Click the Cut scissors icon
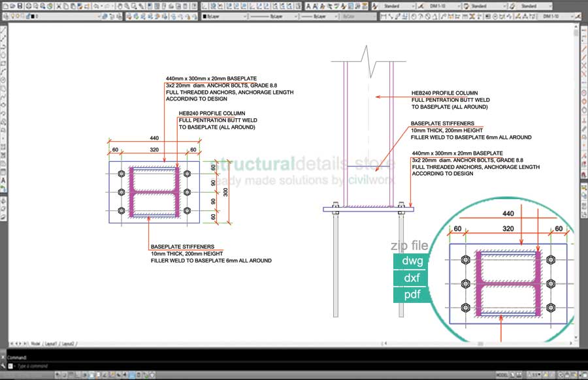 [x=57, y=5]
